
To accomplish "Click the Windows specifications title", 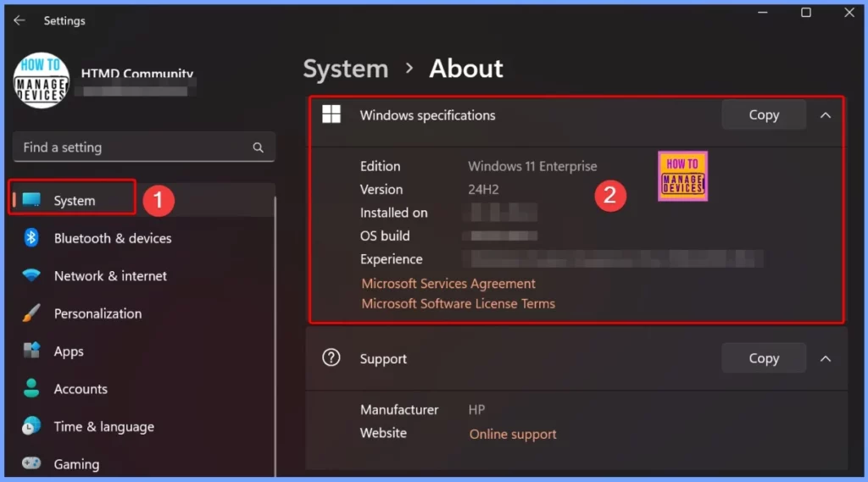I will click(x=428, y=116).
